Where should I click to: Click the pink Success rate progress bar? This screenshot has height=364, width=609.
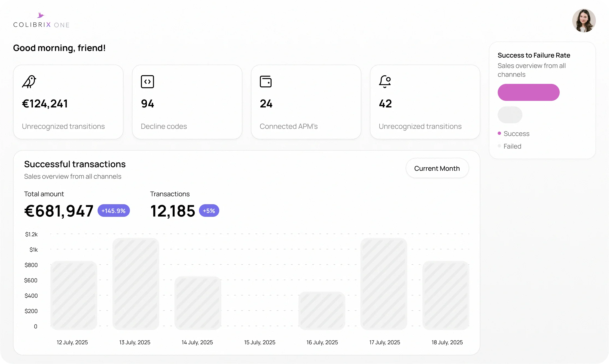click(x=528, y=92)
